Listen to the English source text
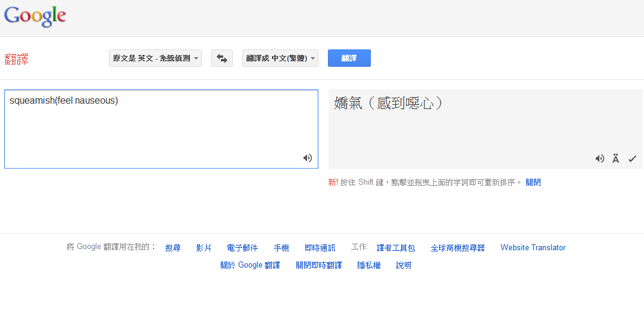Image resolution: width=644 pixels, height=311 pixels. coord(308,158)
